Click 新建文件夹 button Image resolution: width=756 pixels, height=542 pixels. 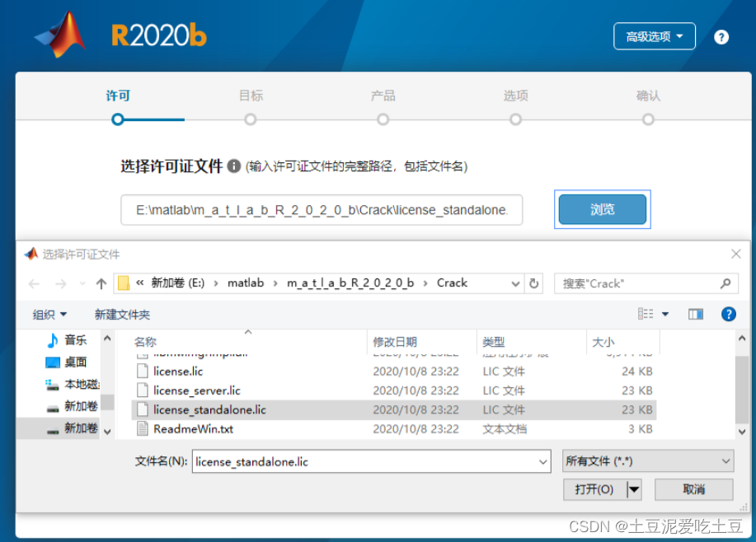[123, 315]
